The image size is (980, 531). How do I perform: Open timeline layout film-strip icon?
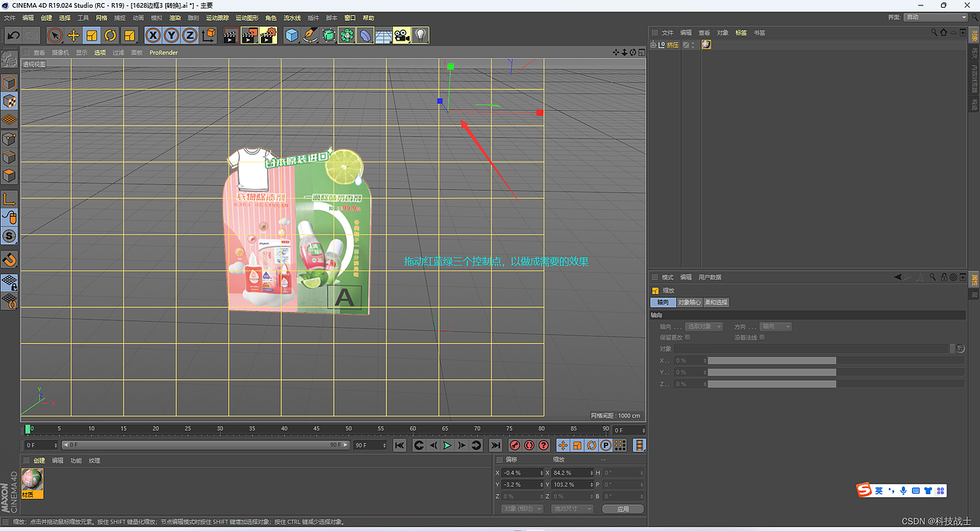point(639,445)
